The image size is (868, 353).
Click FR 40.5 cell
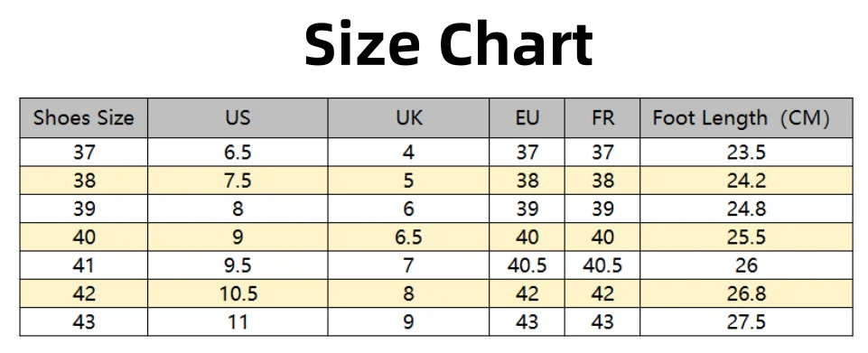click(602, 265)
